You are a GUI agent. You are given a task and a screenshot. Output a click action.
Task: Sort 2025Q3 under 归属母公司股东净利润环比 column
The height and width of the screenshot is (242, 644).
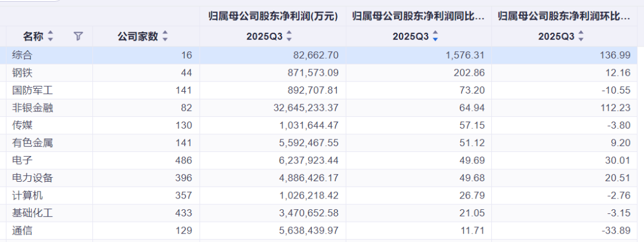pos(581,36)
